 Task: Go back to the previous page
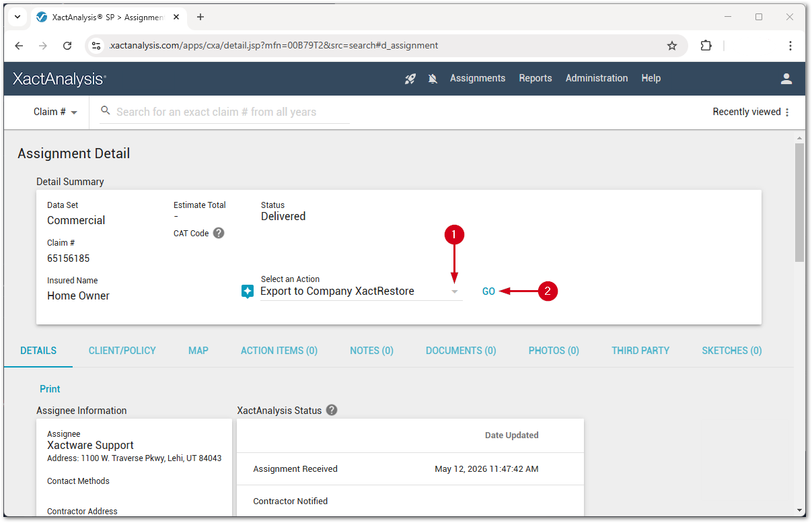19,46
